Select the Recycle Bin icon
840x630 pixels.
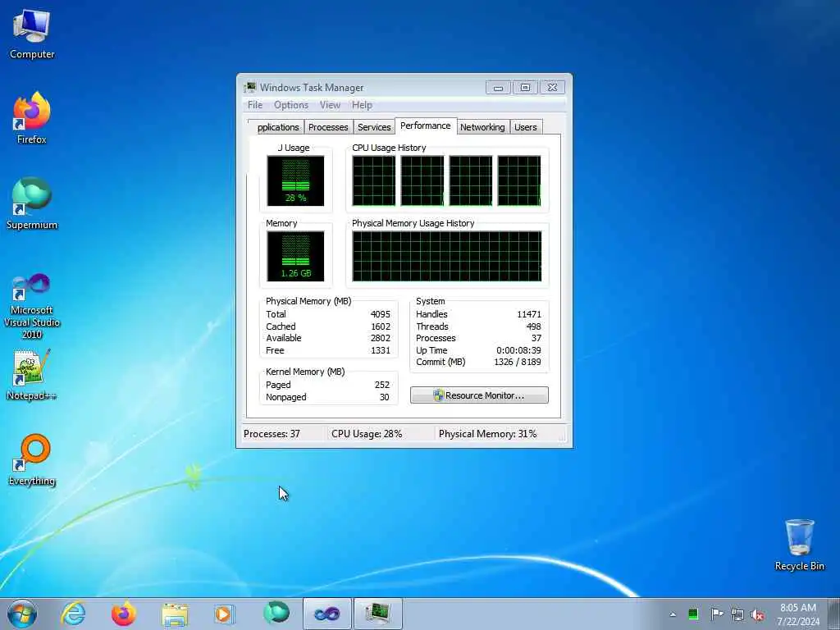coord(799,545)
